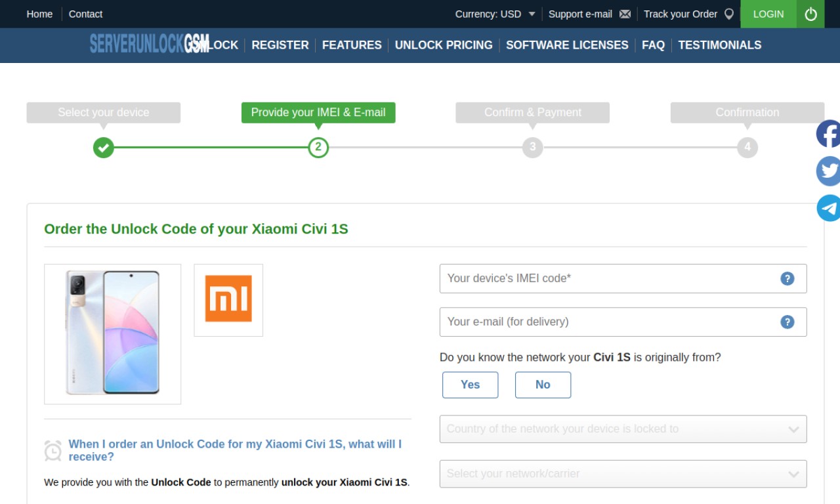Image resolution: width=840 pixels, height=504 pixels.
Task: Click the Xiaomi Civi 1S phone image
Action: tap(113, 334)
